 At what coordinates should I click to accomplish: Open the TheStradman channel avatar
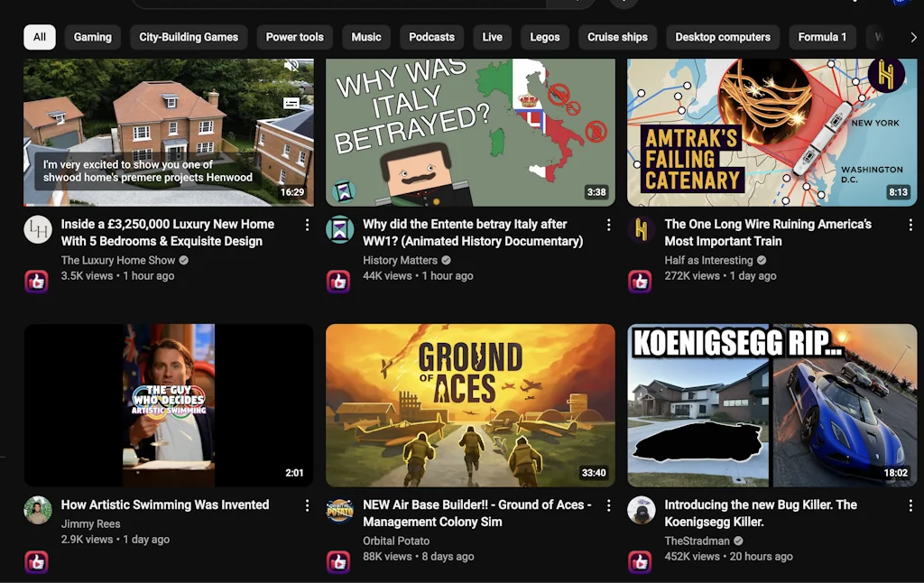tap(642, 511)
